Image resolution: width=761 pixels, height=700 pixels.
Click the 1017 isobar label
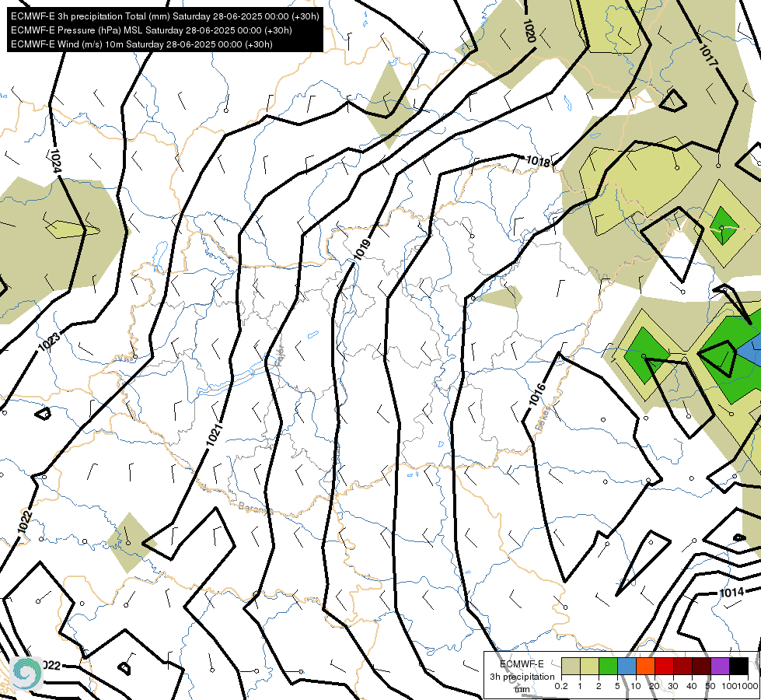(708, 56)
